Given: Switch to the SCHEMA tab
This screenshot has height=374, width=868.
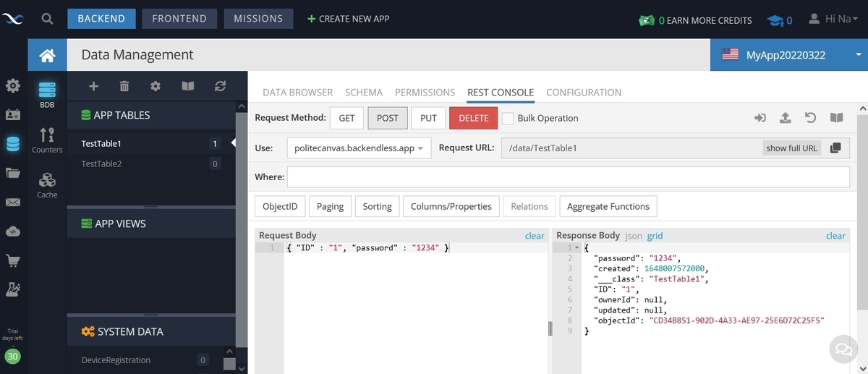Looking at the screenshot, I should (x=364, y=93).
